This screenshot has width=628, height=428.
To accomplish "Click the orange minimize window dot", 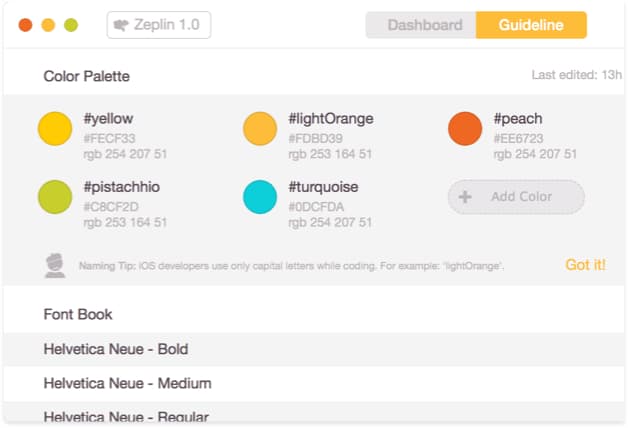I will tap(48, 25).
